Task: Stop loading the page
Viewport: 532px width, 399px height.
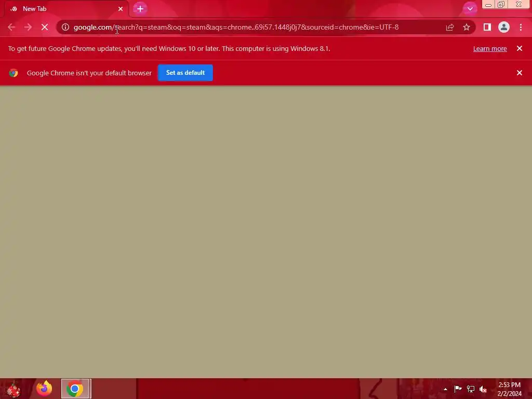Action: point(45,27)
